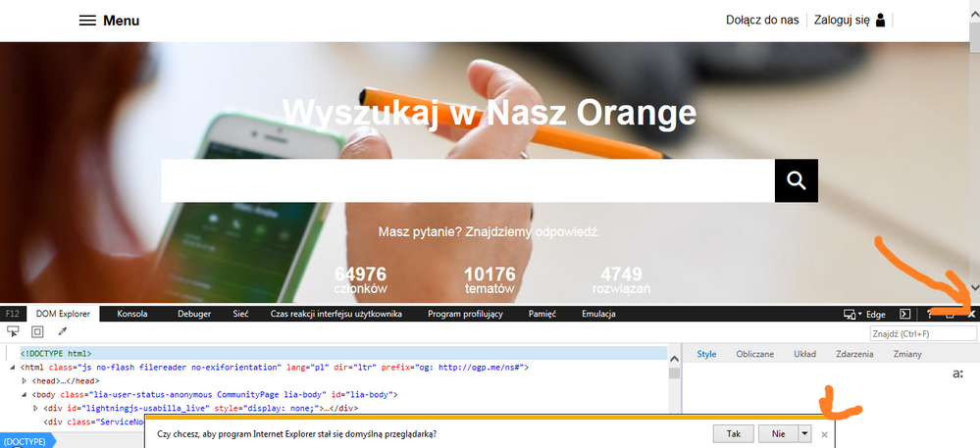Collapse the html node in DOM tree
This screenshot has width=980, height=448.
click(x=13, y=368)
